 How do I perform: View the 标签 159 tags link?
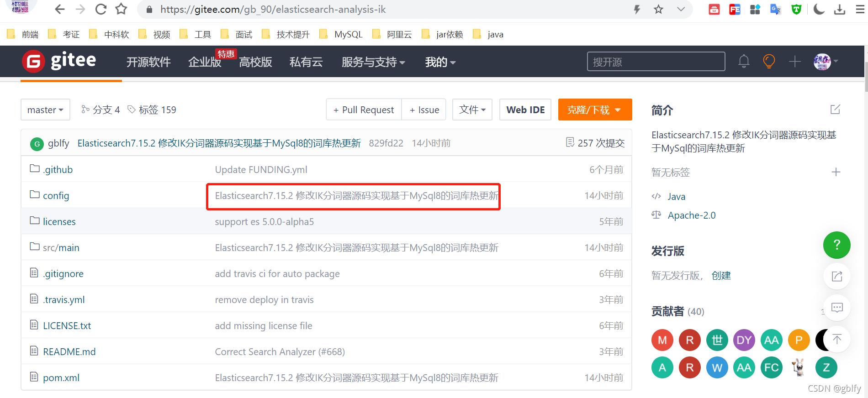152,110
